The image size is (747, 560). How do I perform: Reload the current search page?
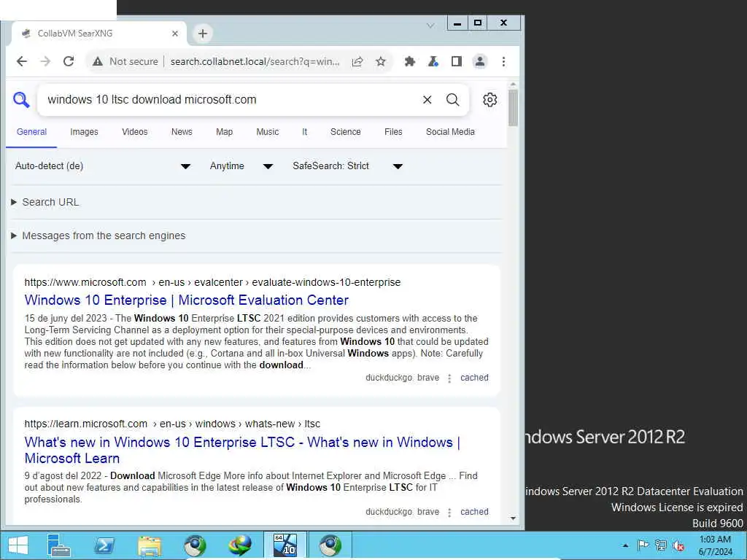pyautogui.click(x=69, y=61)
